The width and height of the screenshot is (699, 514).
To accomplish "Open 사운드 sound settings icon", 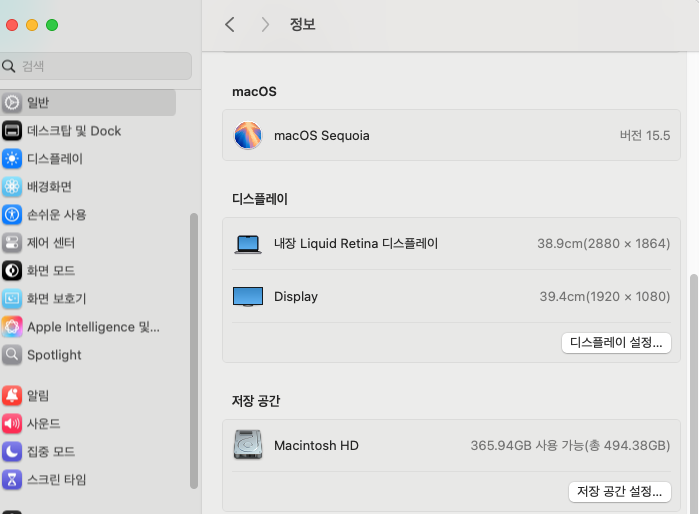I will point(12,424).
